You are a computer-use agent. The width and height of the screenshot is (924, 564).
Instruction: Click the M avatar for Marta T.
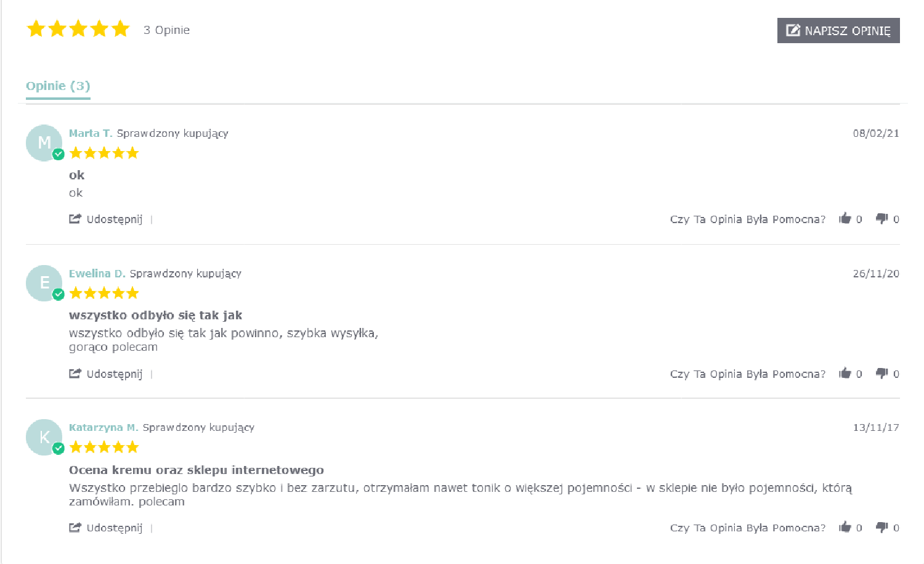(44, 143)
